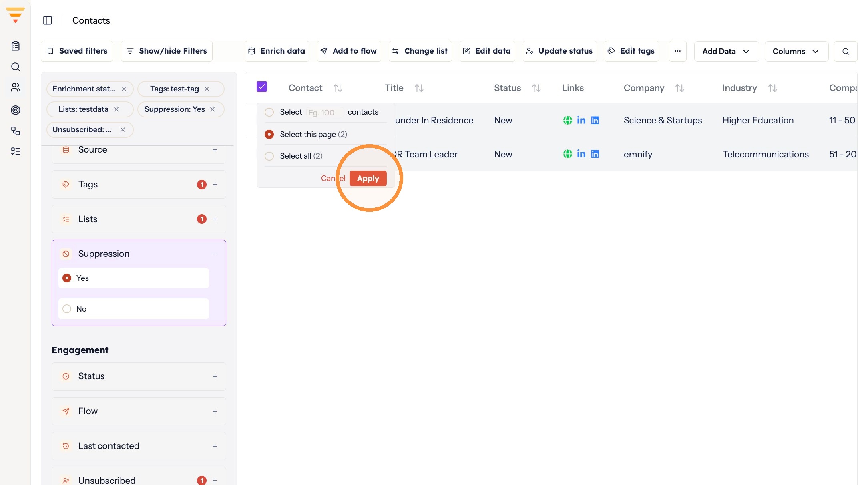
Task: Open website globe link for emnify row
Action: tap(567, 154)
